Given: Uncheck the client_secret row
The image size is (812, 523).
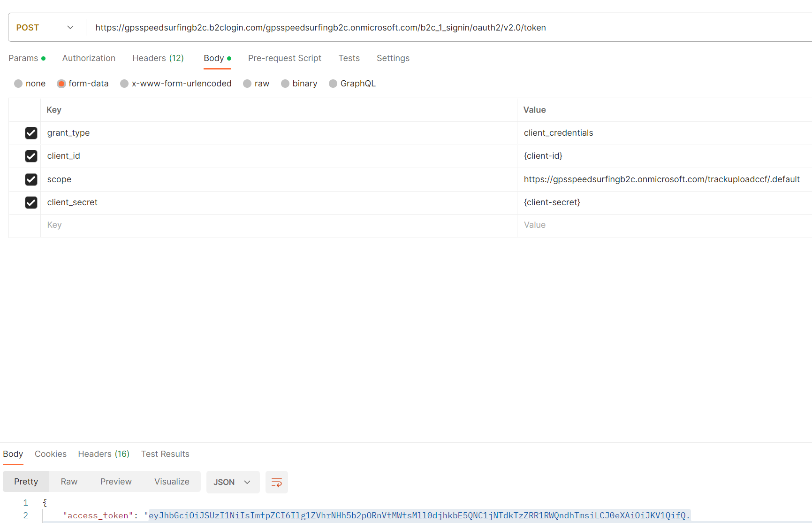Looking at the screenshot, I should tap(31, 202).
